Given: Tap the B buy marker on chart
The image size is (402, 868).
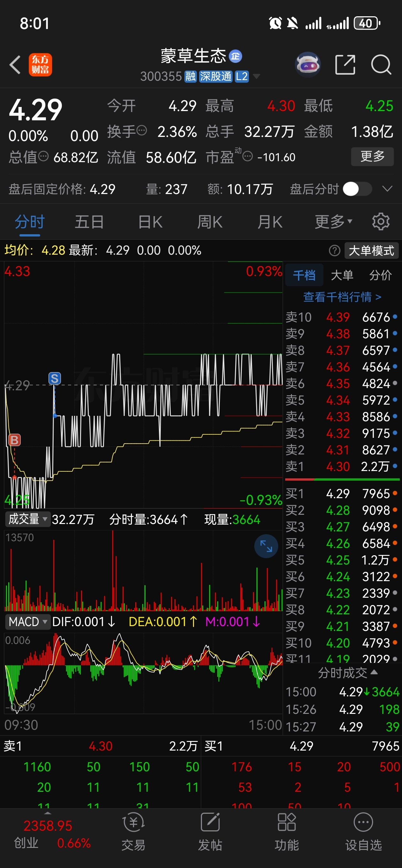Looking at the screenshot, I should (x=14, y=440).
